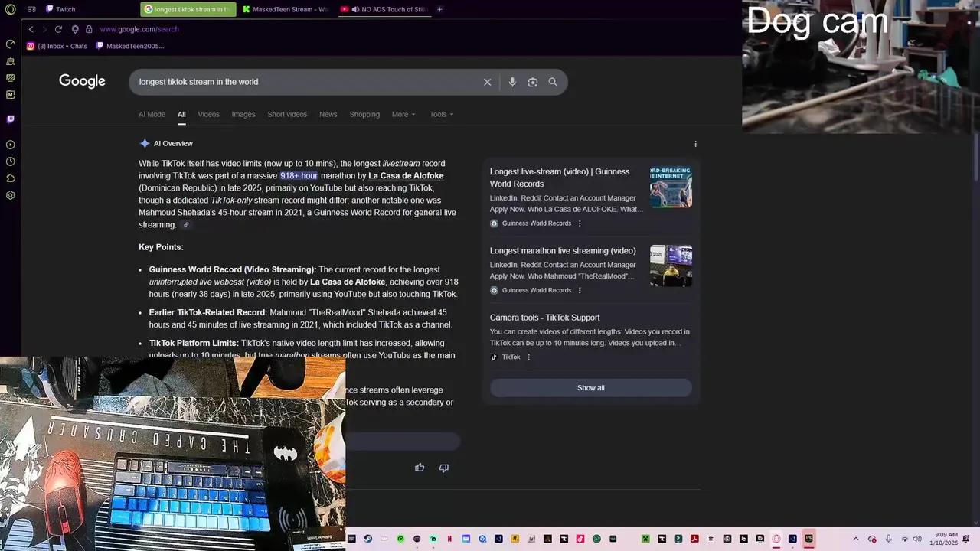Expand the More search filters dropdown

(403, 114)
